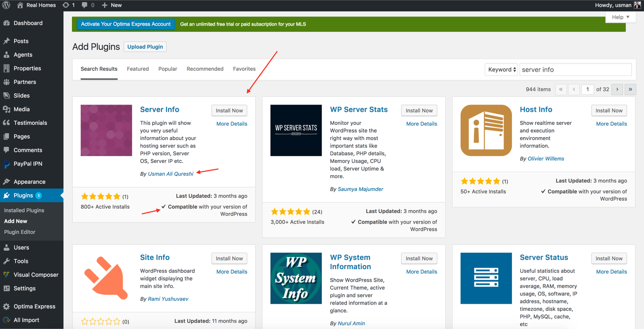Screen dimensions: 644x329
Task: Click the Server Status plugin thumbnail
Action: 486,278
